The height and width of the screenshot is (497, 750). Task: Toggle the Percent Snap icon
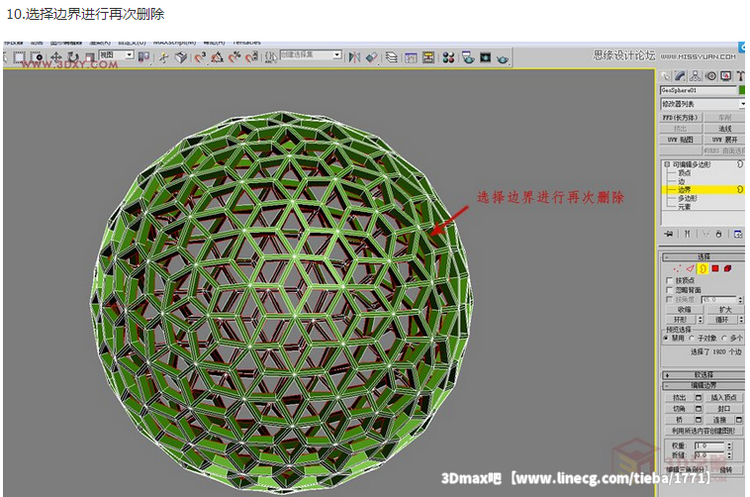(x=234, y=58)
